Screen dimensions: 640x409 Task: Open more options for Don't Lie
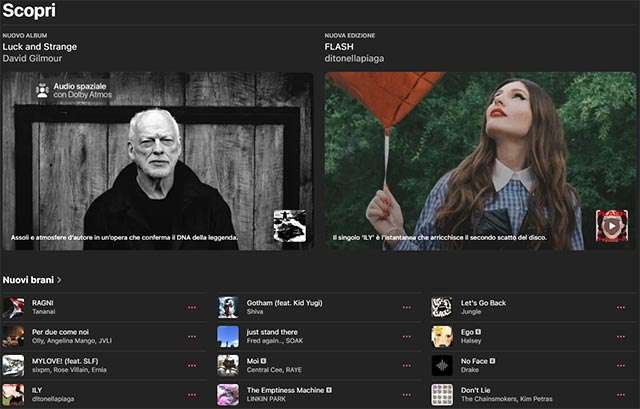pos(621,395)
